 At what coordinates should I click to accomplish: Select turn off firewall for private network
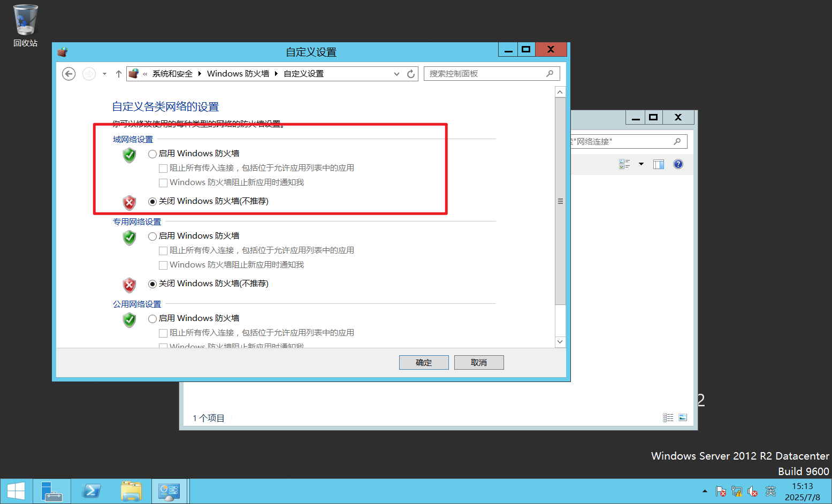tap(152, 284)
